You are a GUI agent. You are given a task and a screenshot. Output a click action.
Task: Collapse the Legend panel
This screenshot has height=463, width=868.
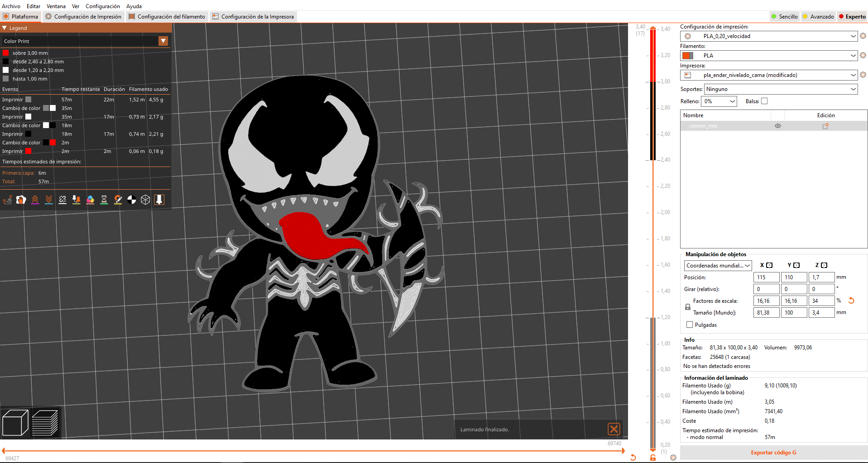click(x=5, y=28)
